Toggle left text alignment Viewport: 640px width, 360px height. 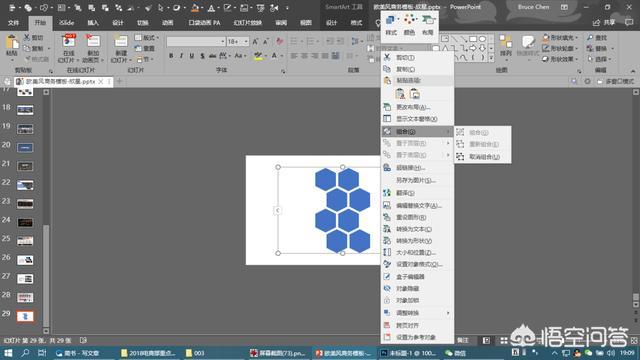coord(294,56)
